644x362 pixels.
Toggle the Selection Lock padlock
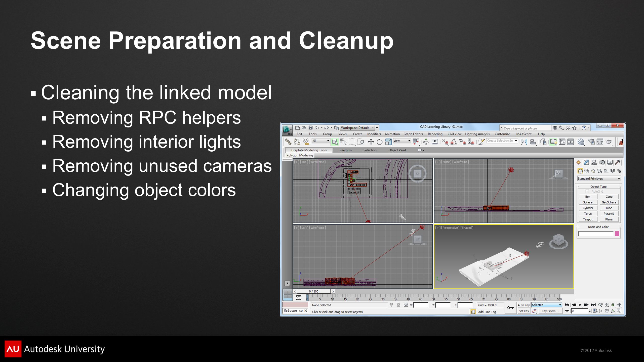[x=398, y=305]
